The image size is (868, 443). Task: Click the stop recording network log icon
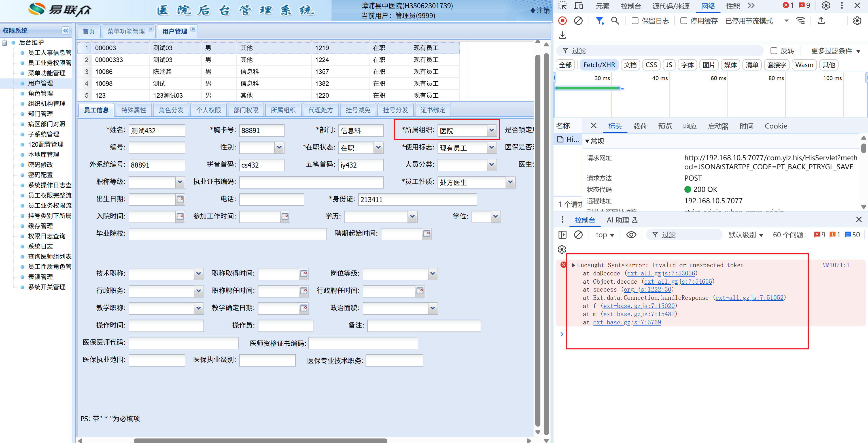pyautogui.click(x=563, y=21)
